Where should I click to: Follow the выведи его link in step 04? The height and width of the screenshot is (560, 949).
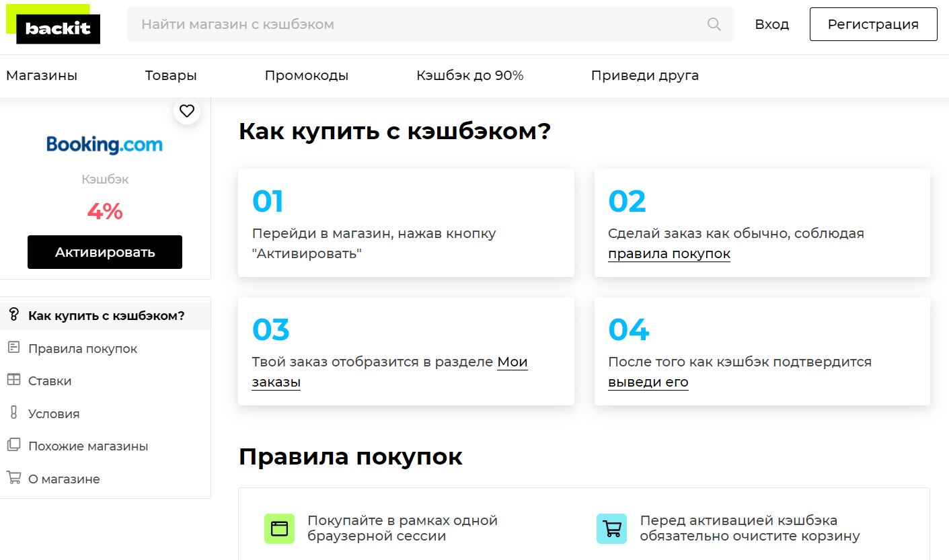click(648, 383)
